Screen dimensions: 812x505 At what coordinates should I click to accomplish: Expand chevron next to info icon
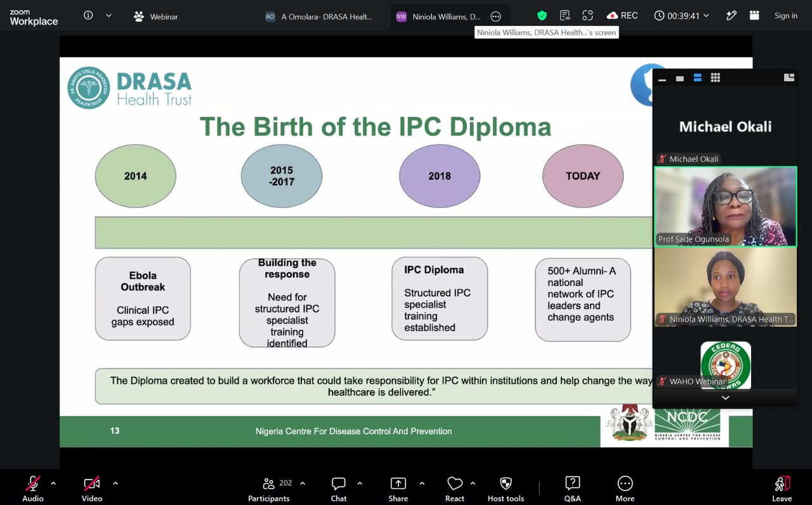[x=108, y=16]
